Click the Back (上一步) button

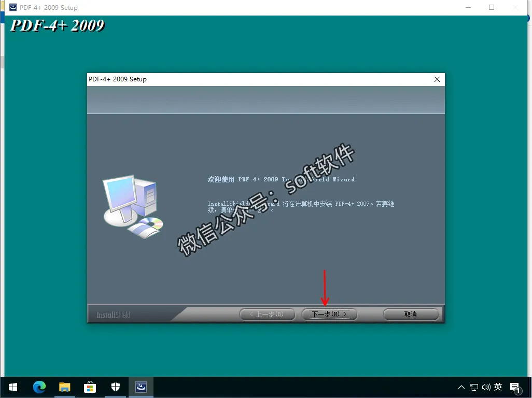[x=267, y=314]
